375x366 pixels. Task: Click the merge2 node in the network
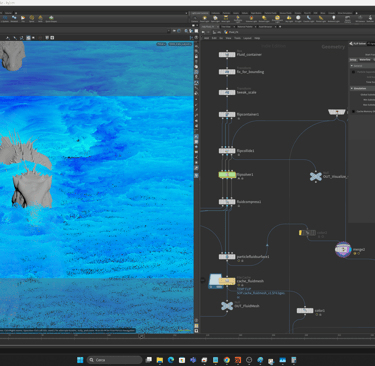tap(343, 249)
